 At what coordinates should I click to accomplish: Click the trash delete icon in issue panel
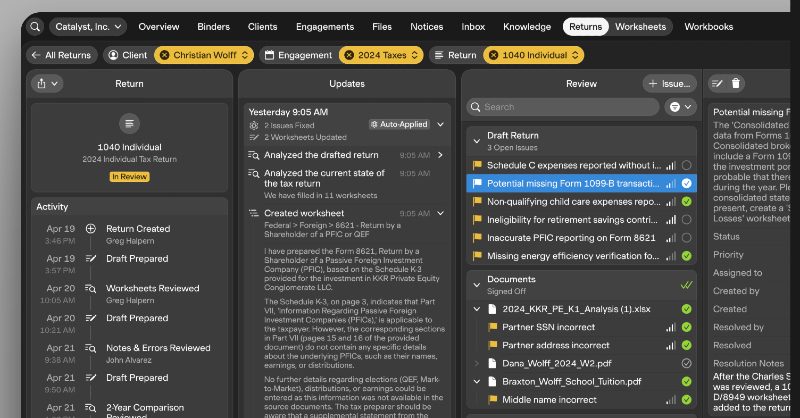pos(736,84)
